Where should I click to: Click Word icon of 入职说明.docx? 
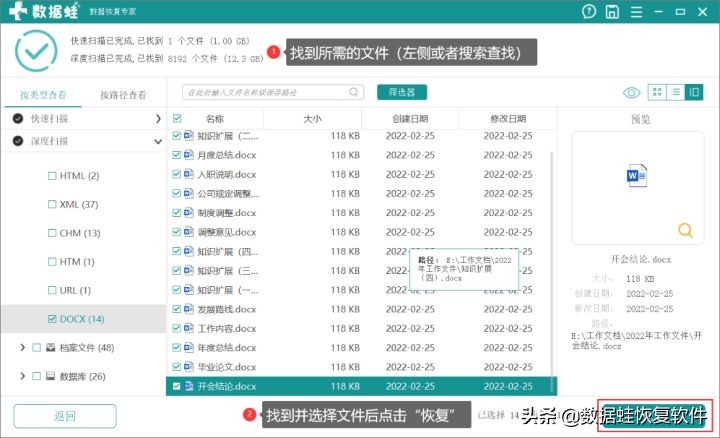pos(189,174)
